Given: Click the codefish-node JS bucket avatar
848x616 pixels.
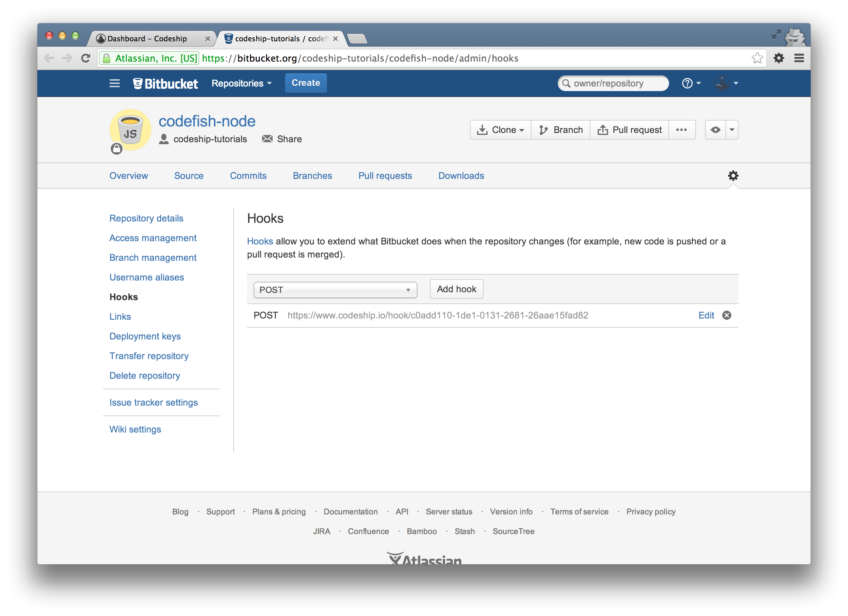Looking at the screenshot, I should pos(130,130).
